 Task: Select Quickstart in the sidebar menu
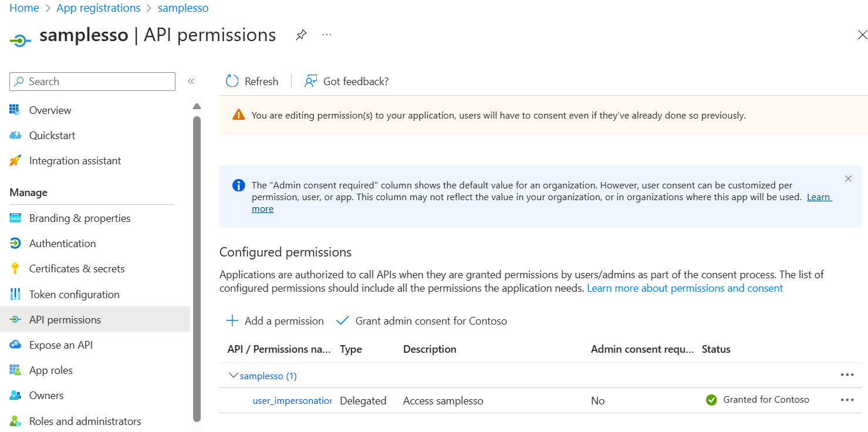[x=52, y=135]
